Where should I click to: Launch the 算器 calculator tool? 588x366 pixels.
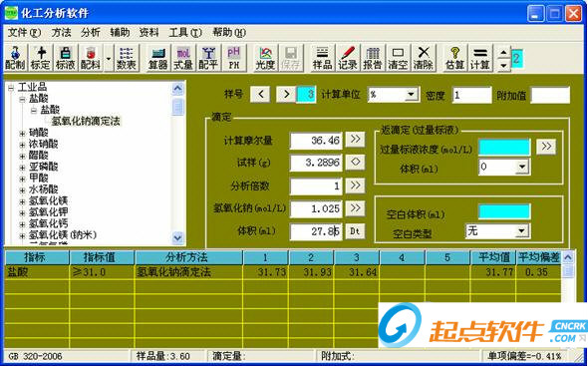(x=157, y=58)
